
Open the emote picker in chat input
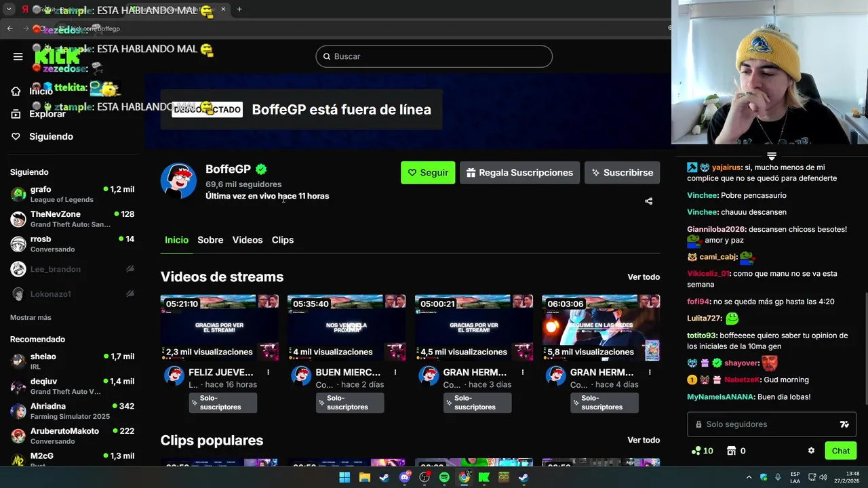[844, 424]
